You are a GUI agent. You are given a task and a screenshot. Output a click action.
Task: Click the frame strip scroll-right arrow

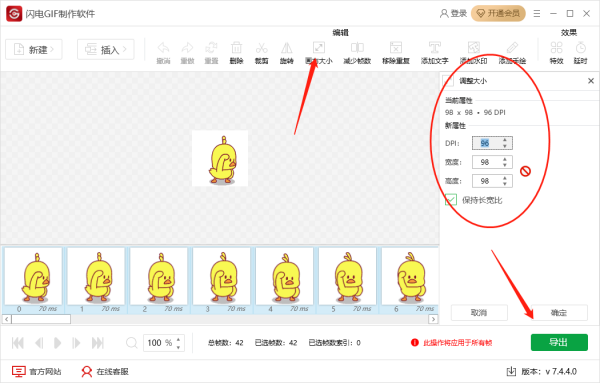coord(433,319)
